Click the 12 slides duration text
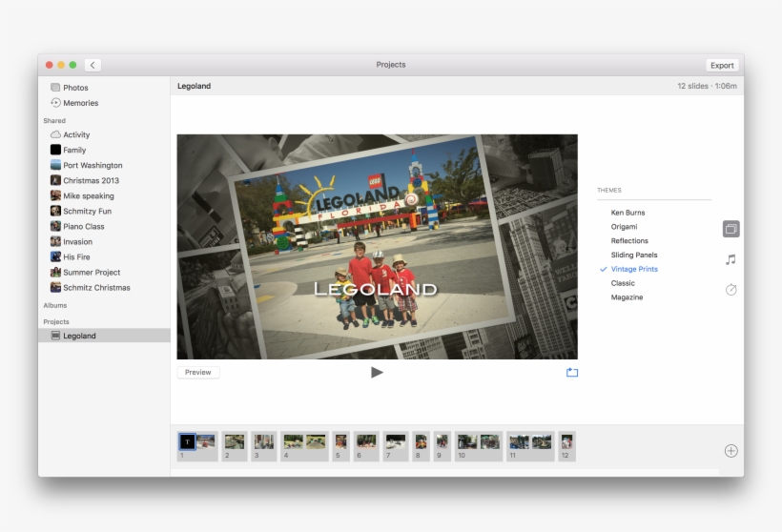Screen dimensions: 782x532 (707, 86)
